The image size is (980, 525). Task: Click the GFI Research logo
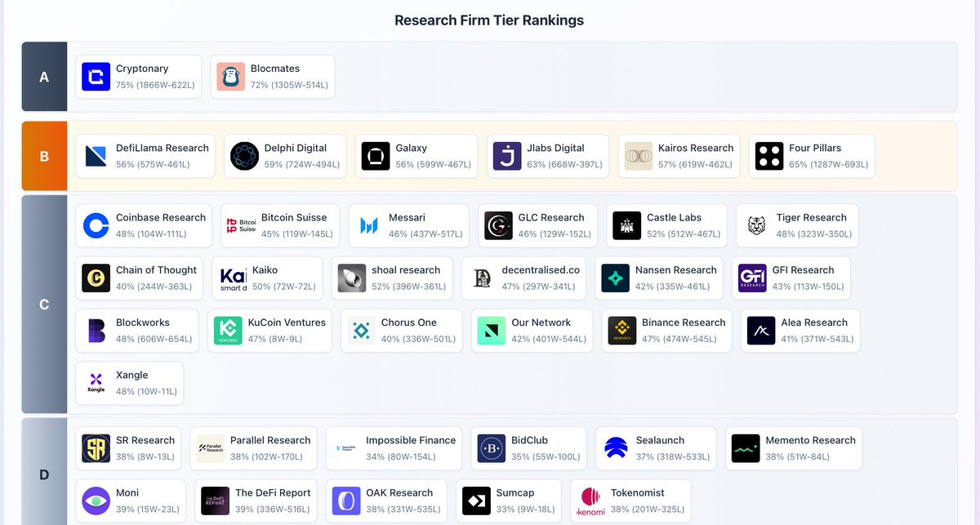752,278
